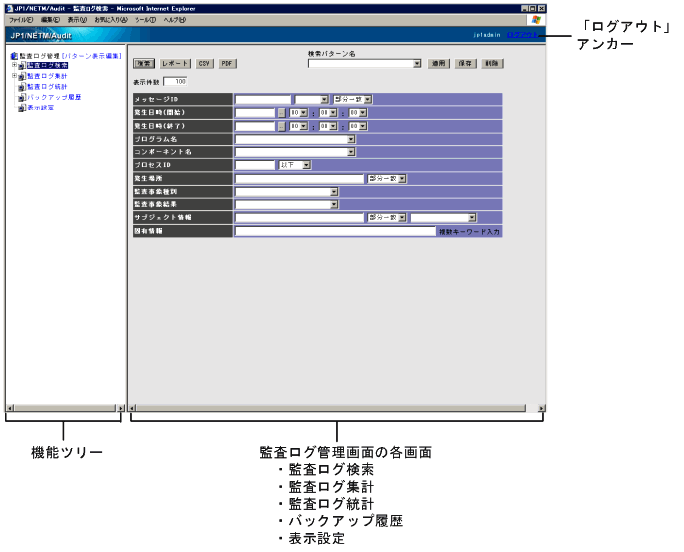Select 監査ログ検索 in function tree
Image resolution: width=684 pixels, height=552 pixels.
(48, 65)
